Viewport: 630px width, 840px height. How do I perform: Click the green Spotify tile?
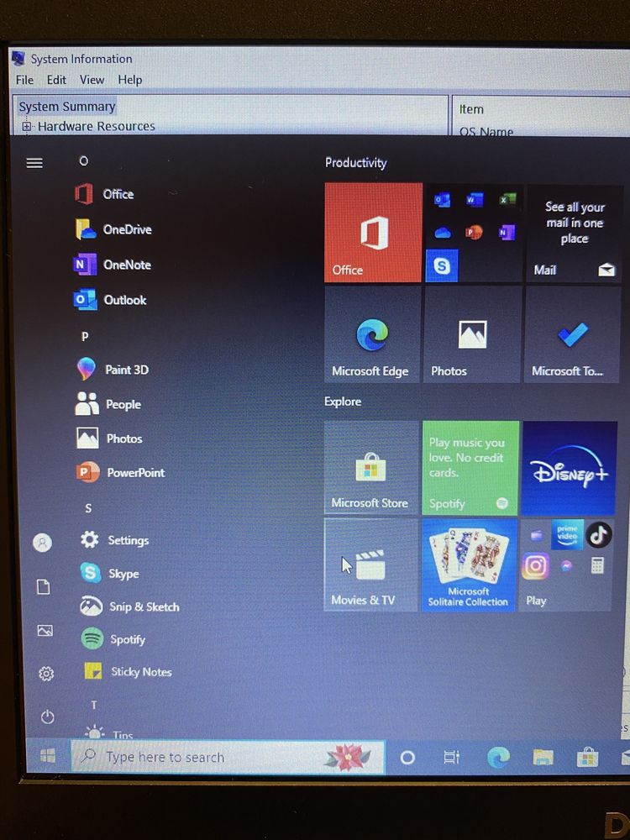point(470,468)
